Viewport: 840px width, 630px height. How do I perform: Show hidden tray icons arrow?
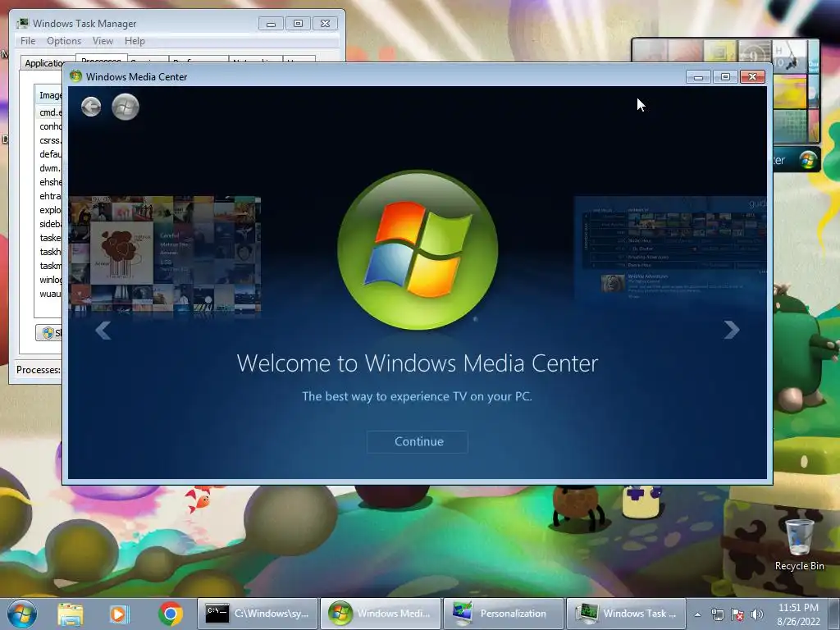coord(697,614)
